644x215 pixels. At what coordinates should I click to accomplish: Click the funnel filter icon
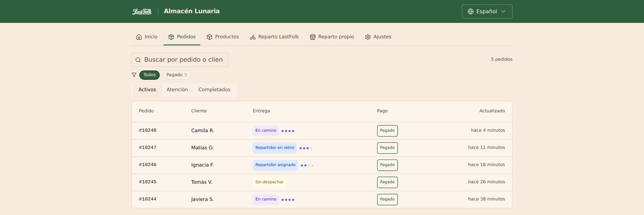point(134,75)
